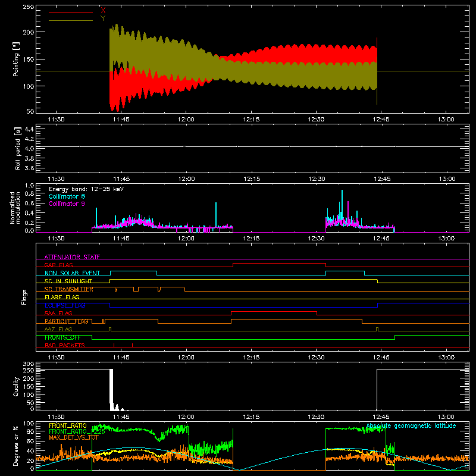Click the olive A2Z_FLAG label
The image size is (476, 476).
point(58,329)
